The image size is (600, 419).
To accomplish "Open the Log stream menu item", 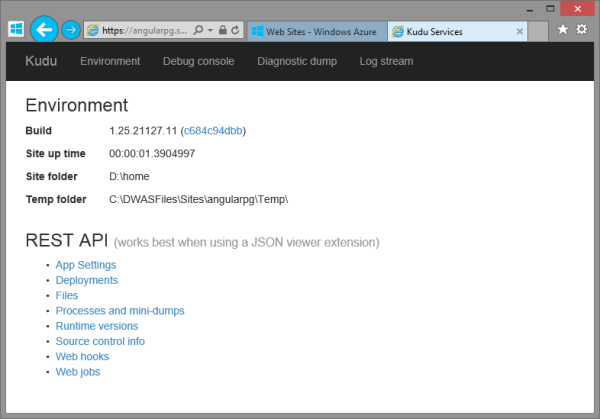I will (x=386, y=61).
